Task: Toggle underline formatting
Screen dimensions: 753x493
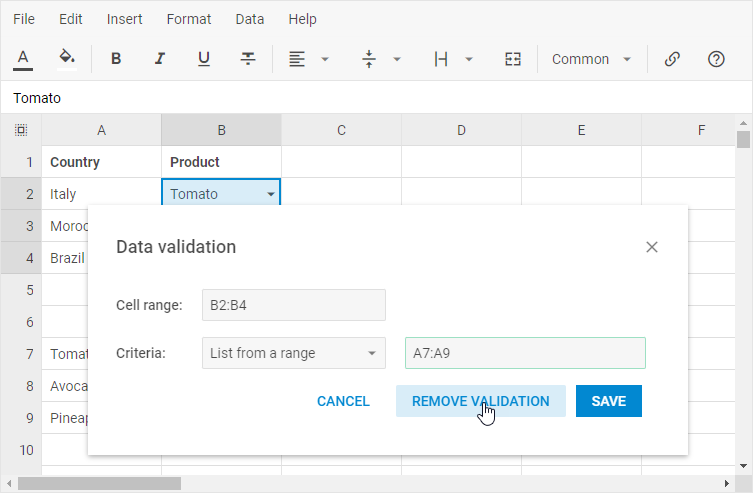Action: [x=204, y=59]
